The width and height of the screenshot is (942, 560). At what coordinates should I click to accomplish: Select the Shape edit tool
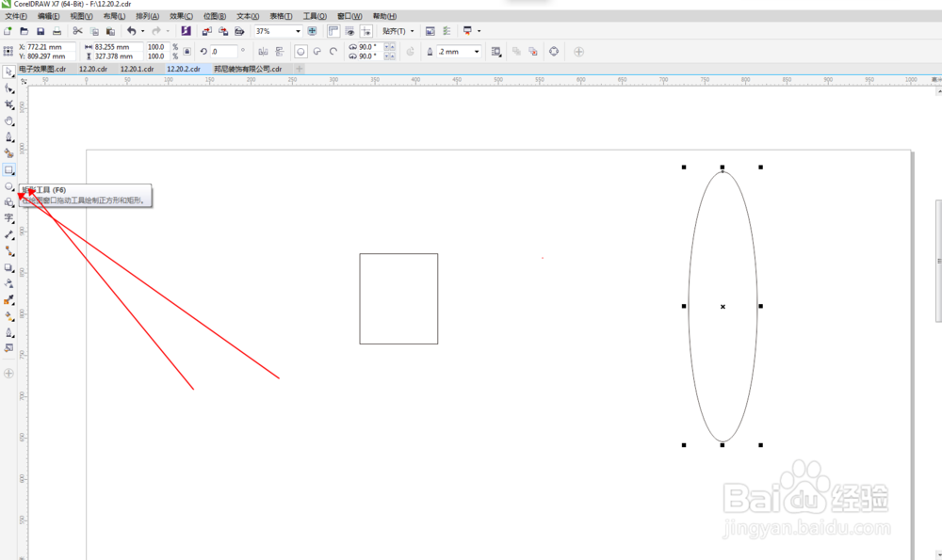tap(8, 88)
